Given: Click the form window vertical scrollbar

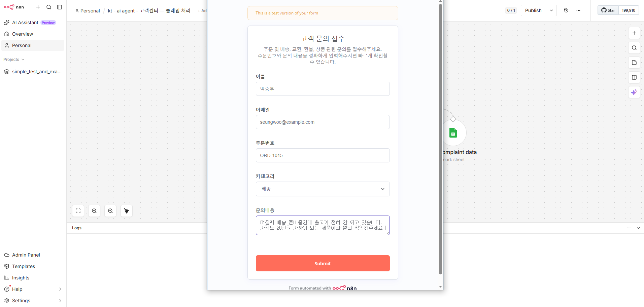Looking at the screenshot, I should coord(440,139).
